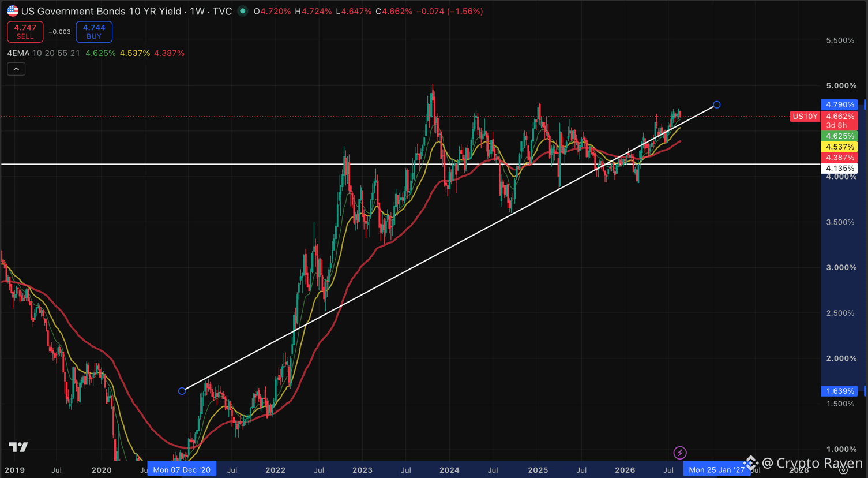Click the open value O4.720%
The height and width of the screenshot is (478, 868).
point(272,11)
